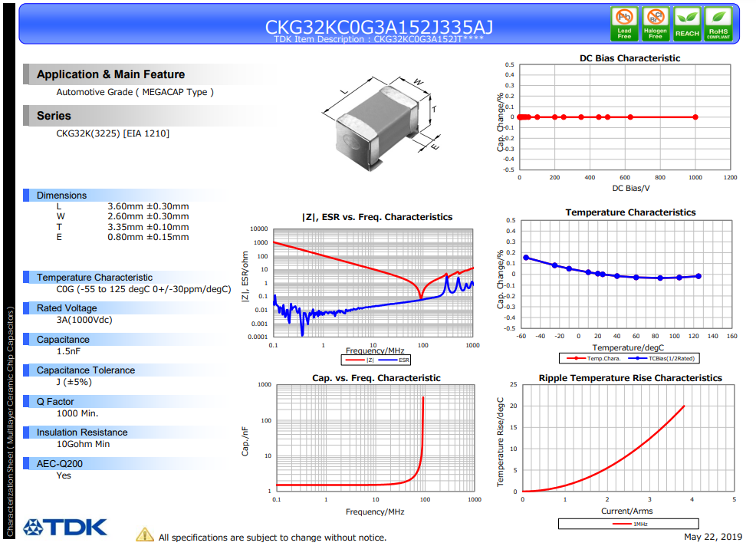Click the TDK logo
Viewport: 756px width, 546px height.
coord(65,527)
